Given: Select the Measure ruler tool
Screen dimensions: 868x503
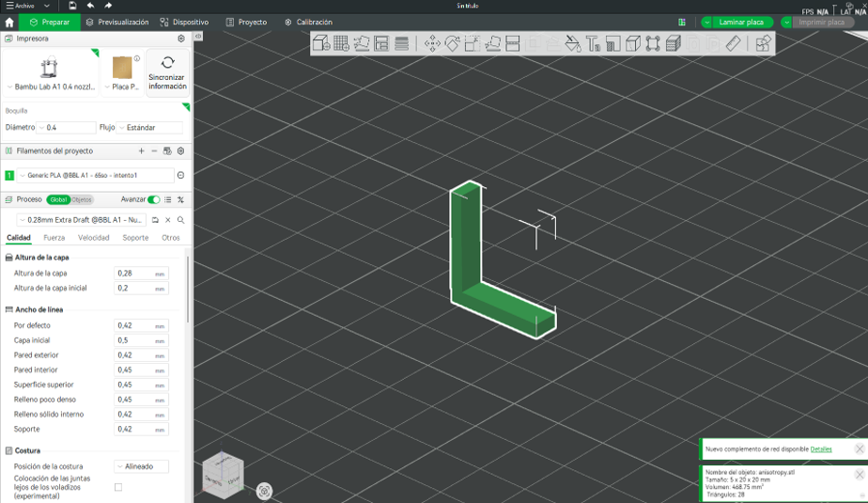Looking at the screenshot, I should pos(733,43).
